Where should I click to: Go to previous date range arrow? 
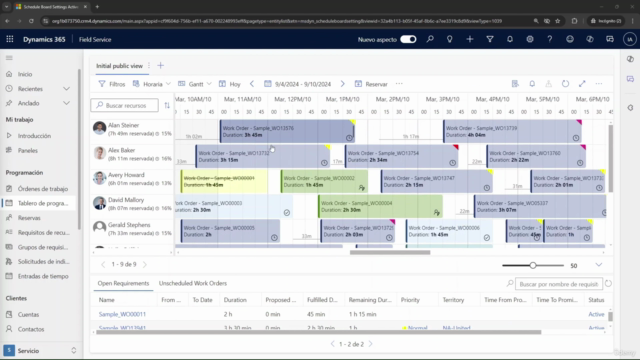(252, 84)
